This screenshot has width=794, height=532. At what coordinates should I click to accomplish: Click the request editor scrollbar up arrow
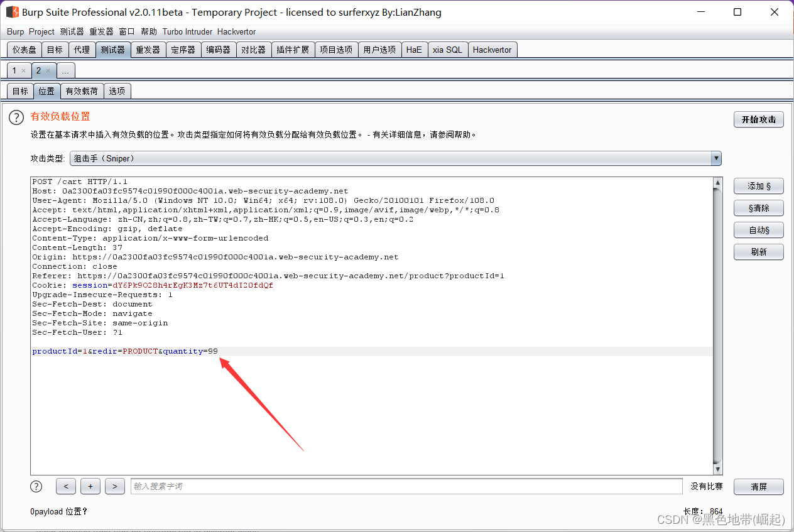pyautogui.click(x=717, y=183)
